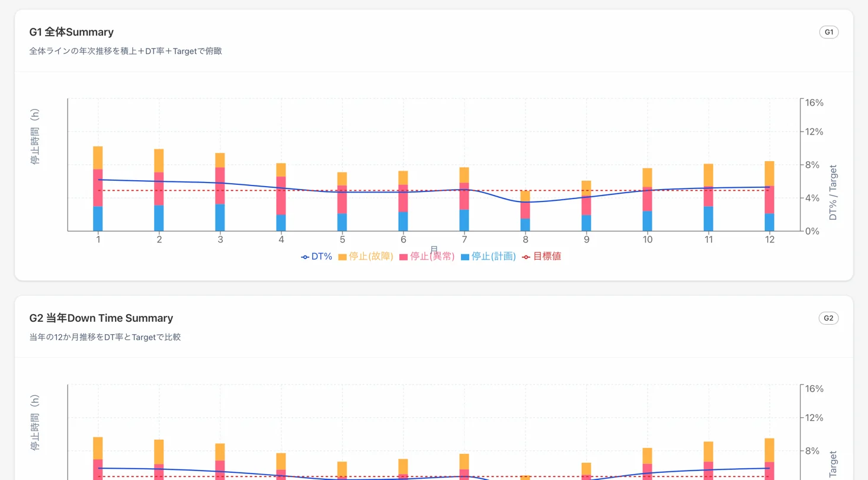Click the 12% right-axis tick in G2 chart
The image size is (868, 480).
(x=815, y=418)
